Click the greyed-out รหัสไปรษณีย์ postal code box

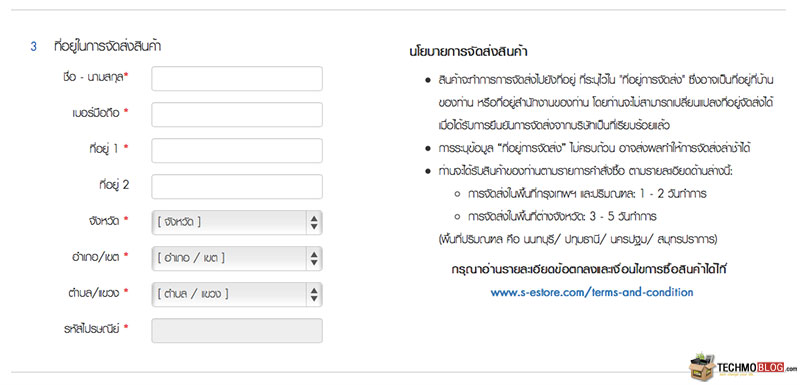coord(237,330)
